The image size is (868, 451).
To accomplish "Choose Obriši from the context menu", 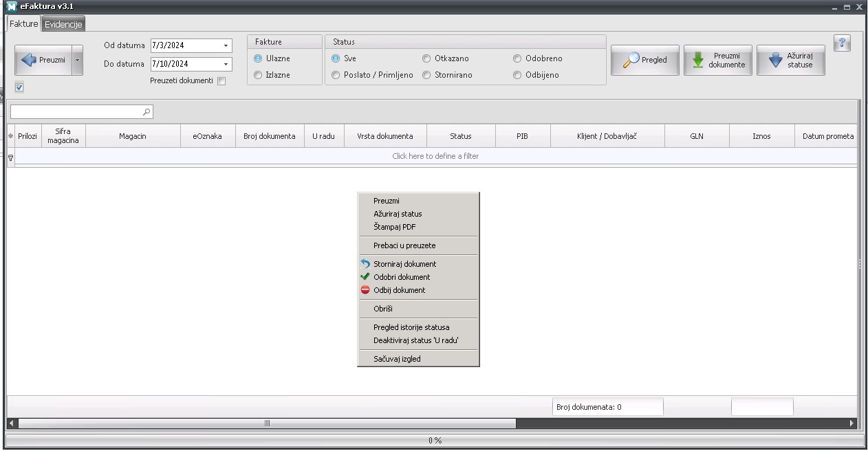I will [x=418, y=309].
